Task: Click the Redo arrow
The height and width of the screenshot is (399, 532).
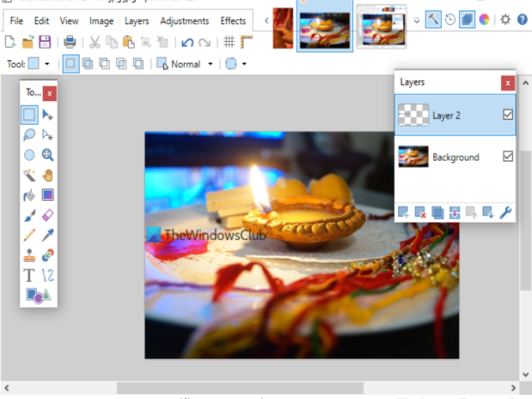Action: point(204,43)
